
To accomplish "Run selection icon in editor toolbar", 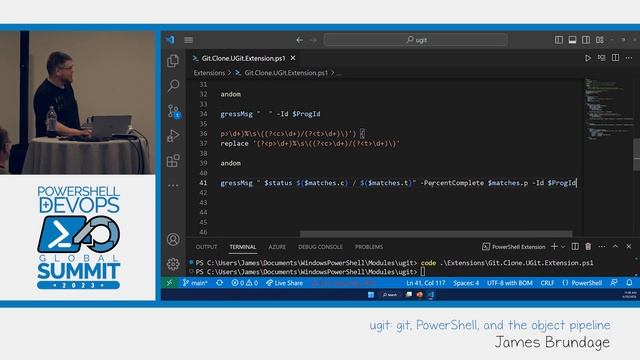I will (602, 58).
